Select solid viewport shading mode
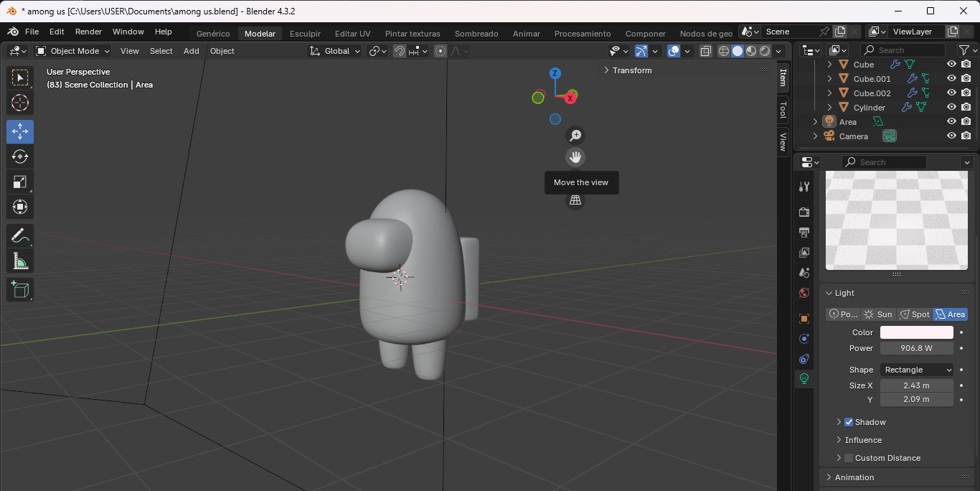 coord(738,51)
